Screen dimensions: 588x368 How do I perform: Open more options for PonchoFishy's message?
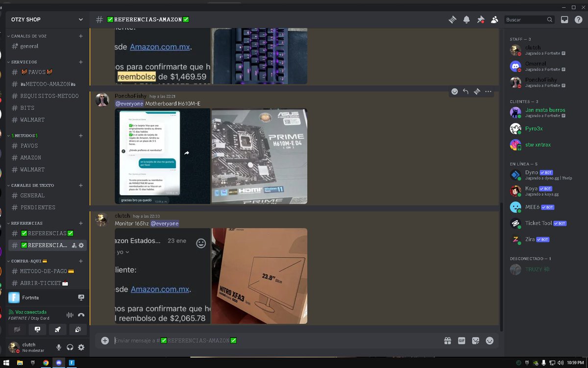tap(488, 92)
